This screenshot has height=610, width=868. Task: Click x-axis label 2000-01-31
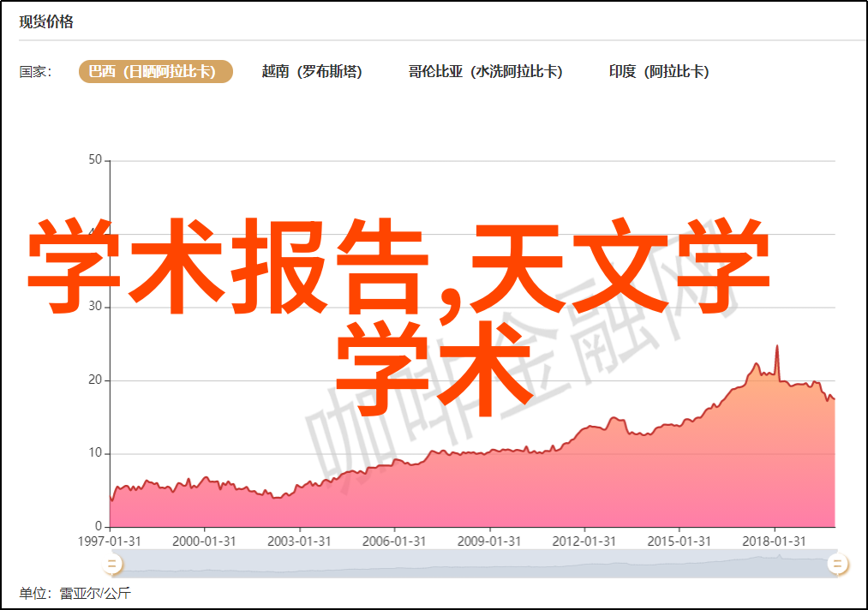pos(204,541)
